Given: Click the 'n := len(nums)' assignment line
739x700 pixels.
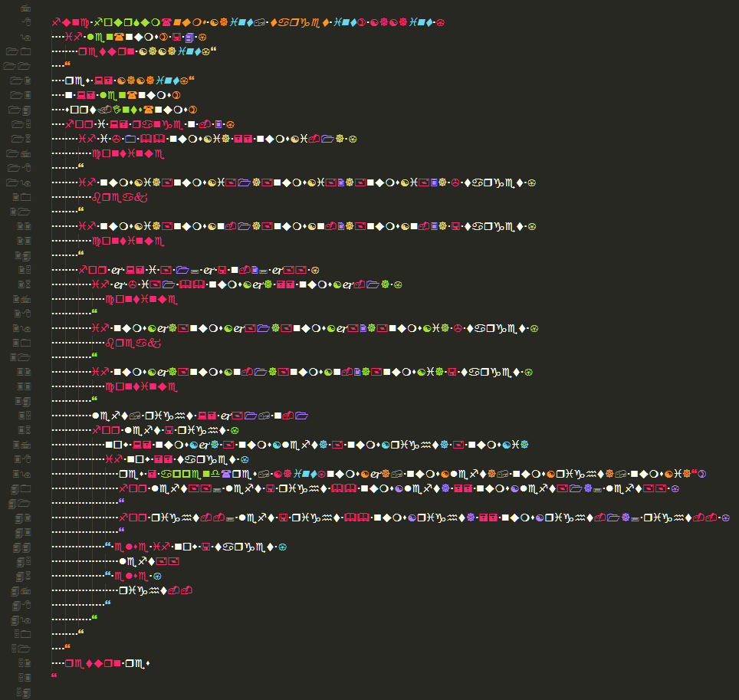Looking at the screenshot, I should tap(123, 95).
